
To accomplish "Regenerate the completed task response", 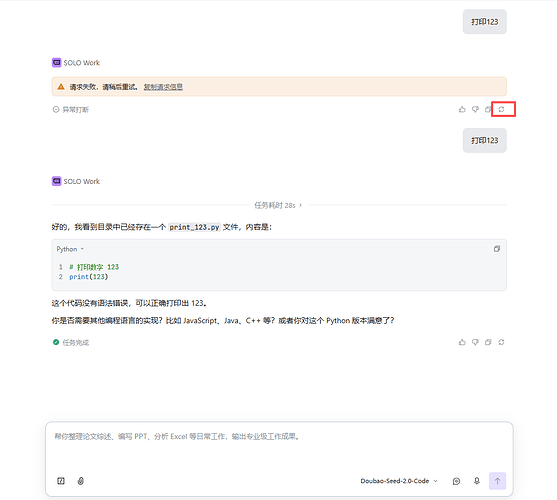I will [501, 342].
